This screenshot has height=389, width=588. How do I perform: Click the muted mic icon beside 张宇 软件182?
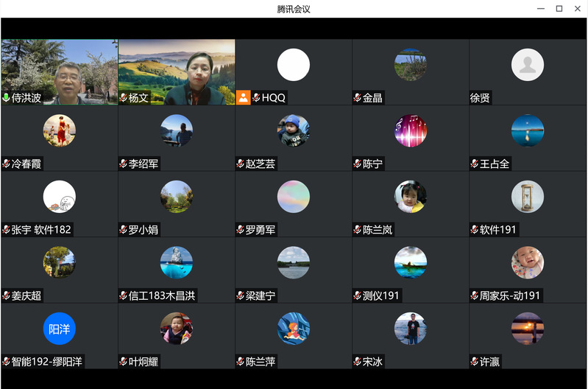coord(6,229)
